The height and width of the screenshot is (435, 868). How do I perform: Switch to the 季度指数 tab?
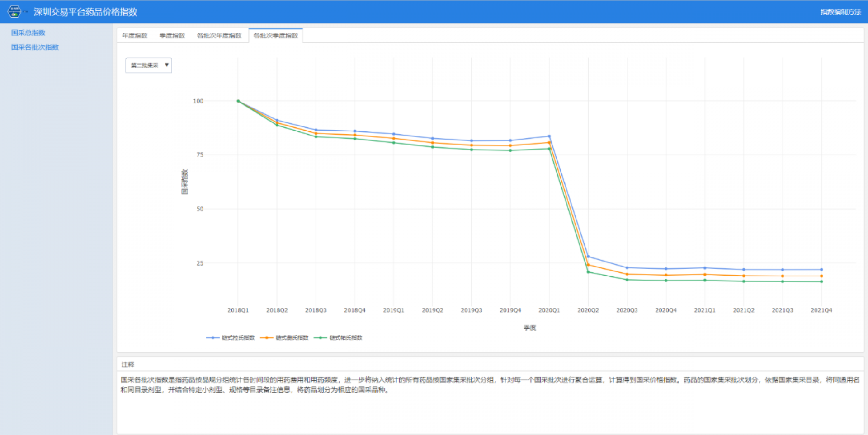(x=172, y=36)
